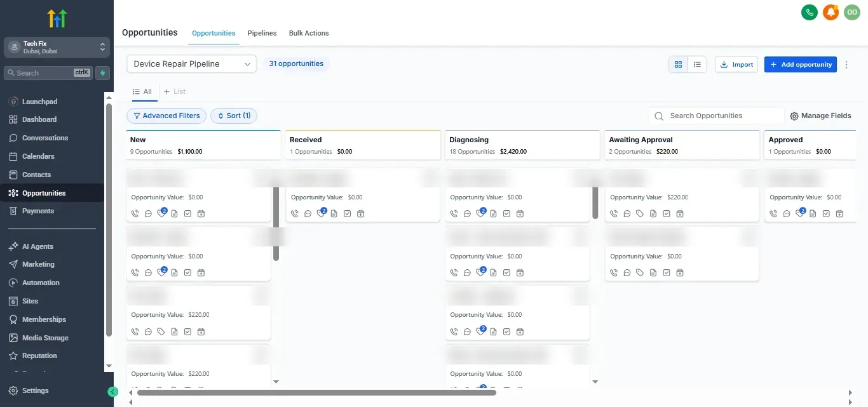Open more options three-dot menu
The width and height of the screenshot is (868, 407).
[846, 65]
